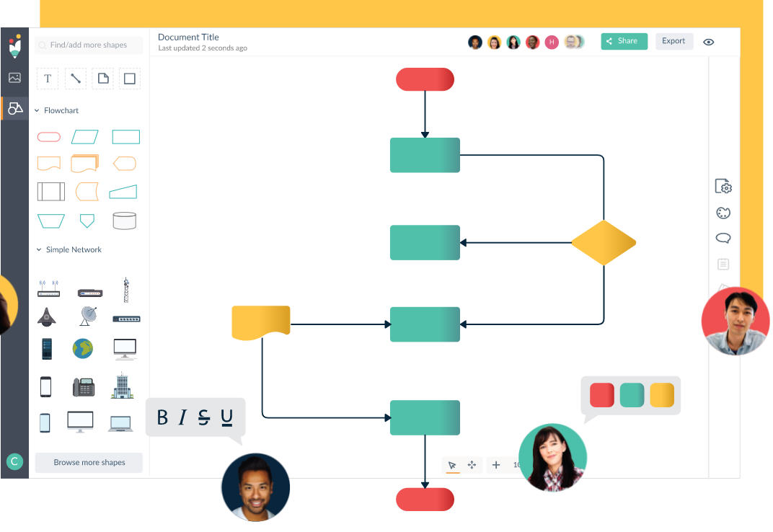
Task: Toggle strikethrough text formatting
Action: [203, 417]
